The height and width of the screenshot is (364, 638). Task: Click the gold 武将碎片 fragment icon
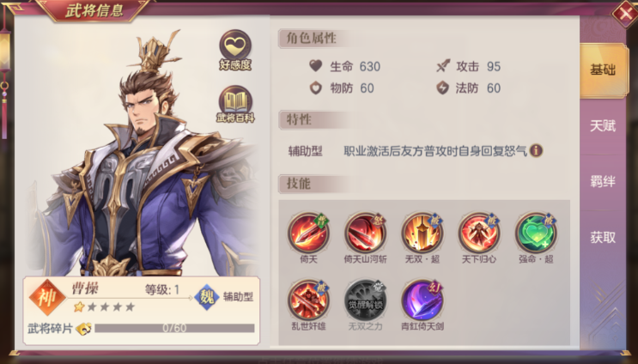point(83,328)
